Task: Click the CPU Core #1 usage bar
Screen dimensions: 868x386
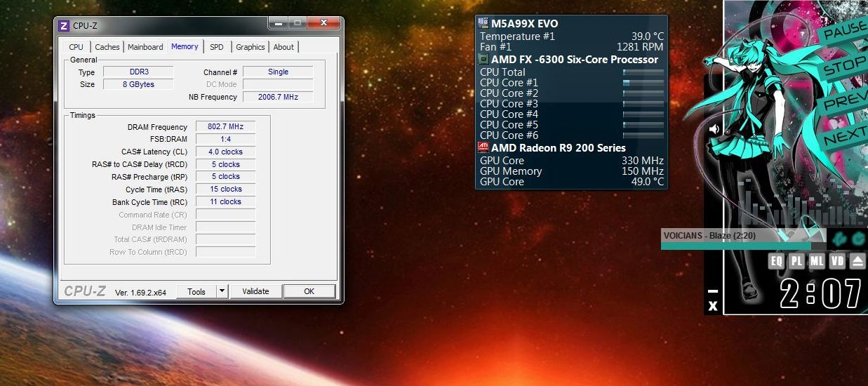Action: click(x=643, y=82)
